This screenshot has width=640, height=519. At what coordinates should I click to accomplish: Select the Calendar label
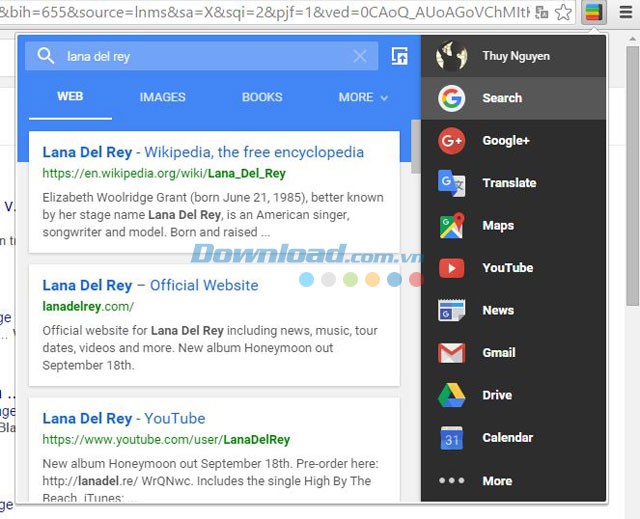pos(507,438)
